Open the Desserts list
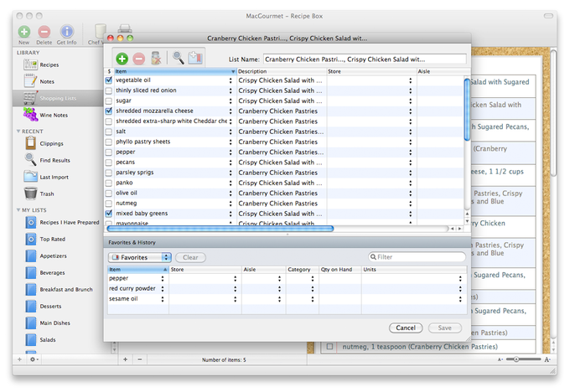Viewport: 570px width, 392px height. (50, 306)
